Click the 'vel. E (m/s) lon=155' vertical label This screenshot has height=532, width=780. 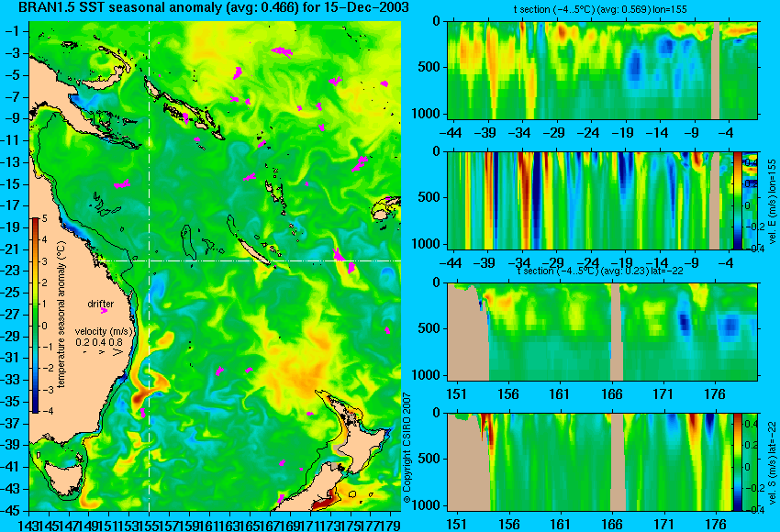pyautogui.click(x=772, y=201)
